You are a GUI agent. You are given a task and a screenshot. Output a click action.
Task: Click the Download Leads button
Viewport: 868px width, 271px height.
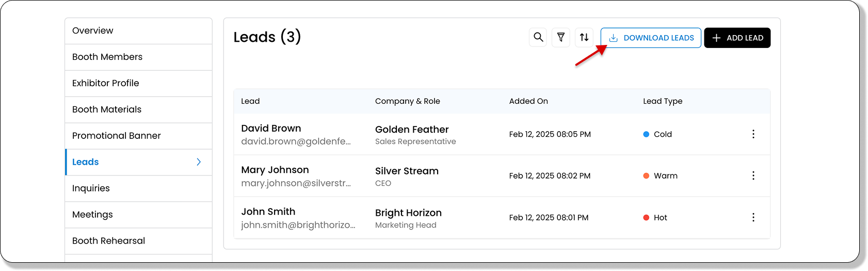point(651,38)
